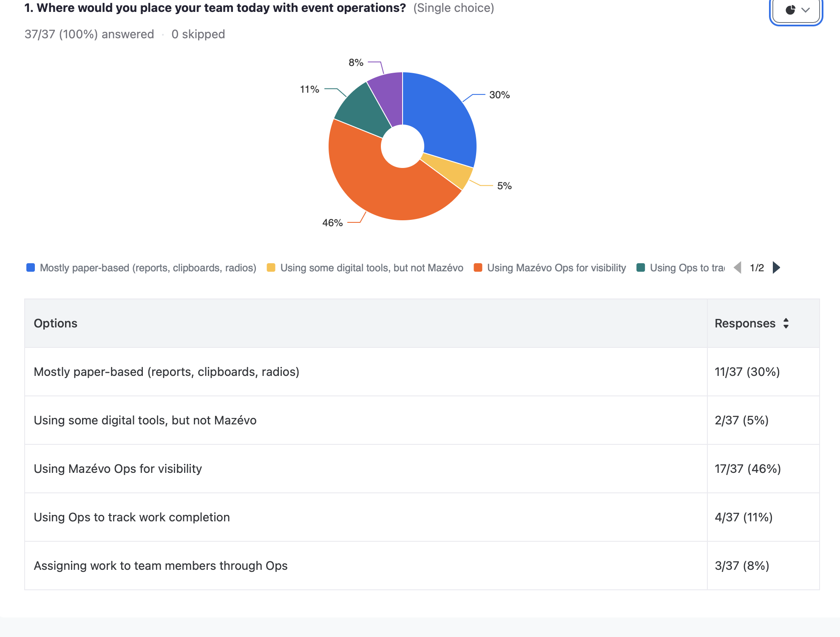This screenshot has height=637, width=840.
Task: Click the pie chart type icon
Action: point(790,10)
